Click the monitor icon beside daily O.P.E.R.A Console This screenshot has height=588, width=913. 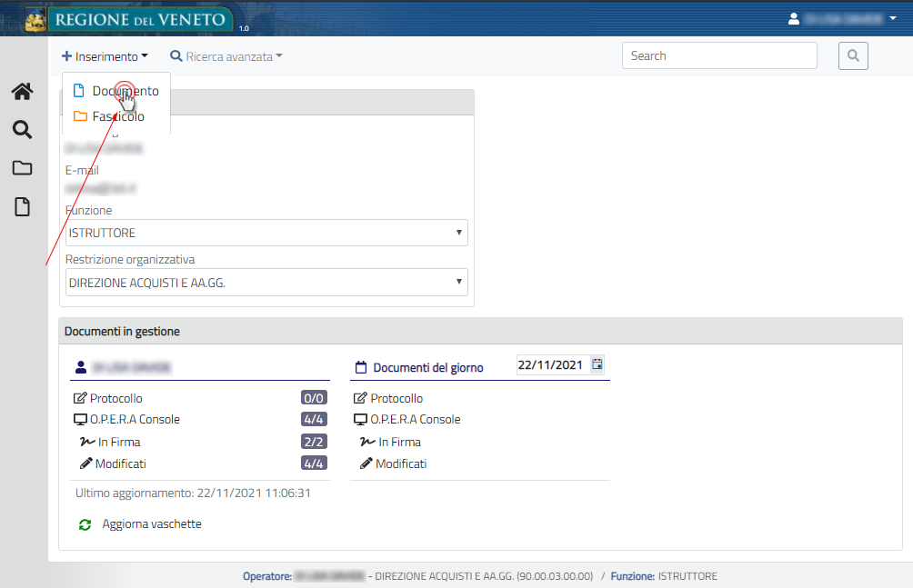pyautogui.click(x=360, y=420)
